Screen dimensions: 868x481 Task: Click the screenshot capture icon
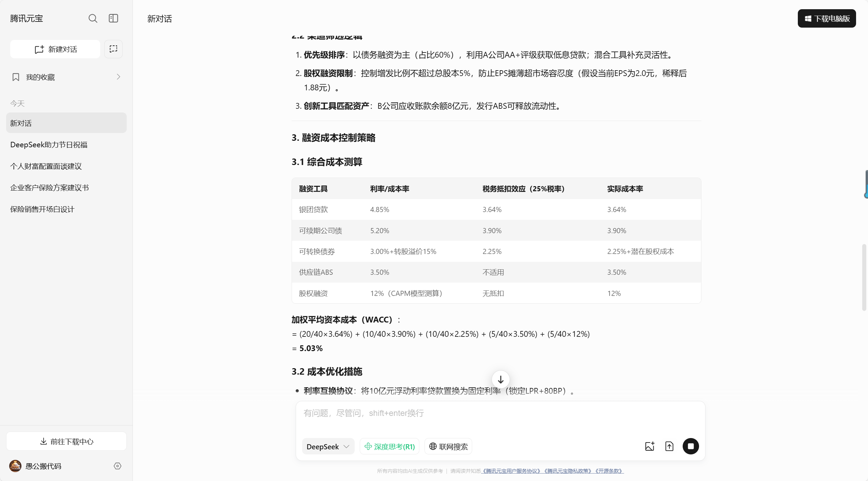click(113, 49)
